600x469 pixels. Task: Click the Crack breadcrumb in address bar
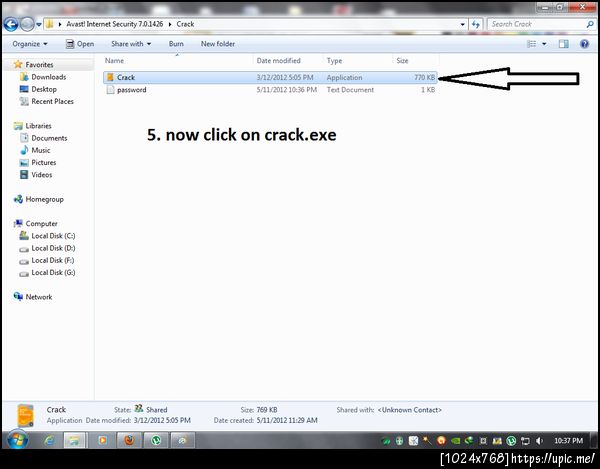185,24
